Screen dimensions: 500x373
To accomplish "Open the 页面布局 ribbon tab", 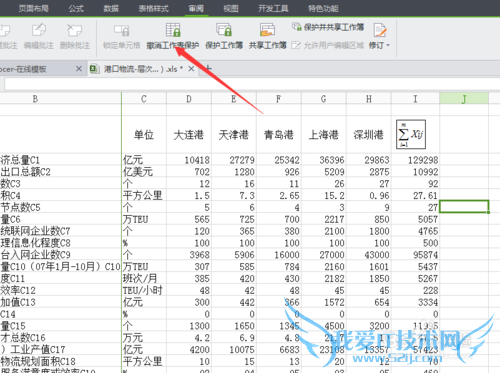I will point(33,8).
